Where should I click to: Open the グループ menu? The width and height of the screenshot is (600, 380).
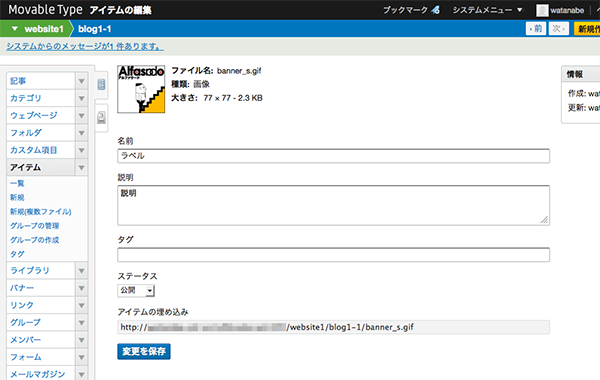[x=41, y=322]
